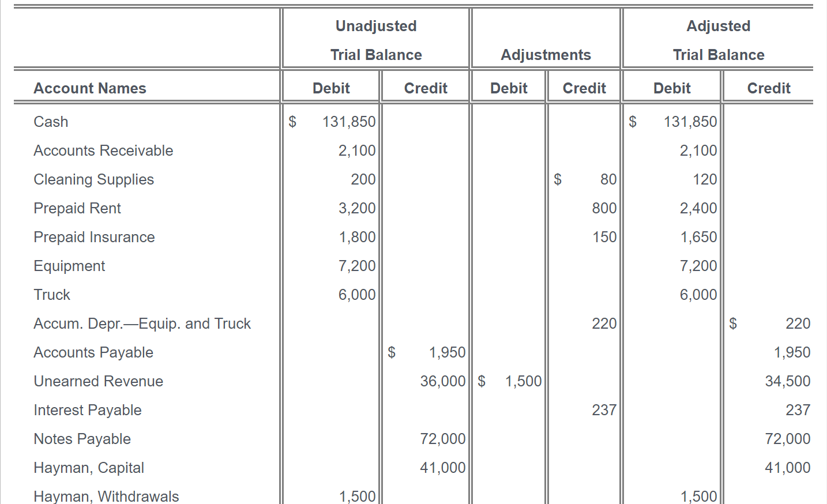This screenshot has height=504, width=827.
Task: Select the Equipment account label
Action: pyautogui.click(x=69, y=266)
